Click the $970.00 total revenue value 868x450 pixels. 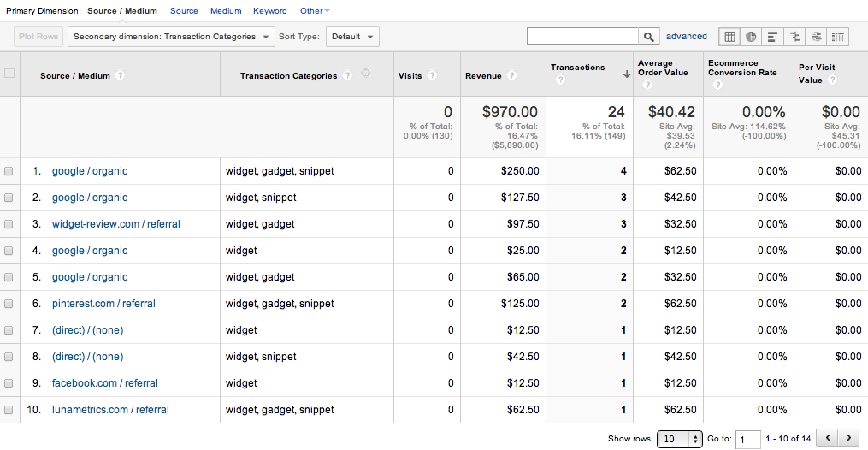510,112
